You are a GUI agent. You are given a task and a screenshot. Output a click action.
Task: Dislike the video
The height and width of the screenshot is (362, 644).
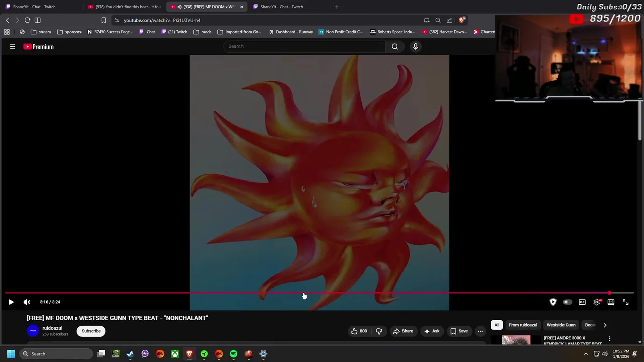(x=379, y=331)
